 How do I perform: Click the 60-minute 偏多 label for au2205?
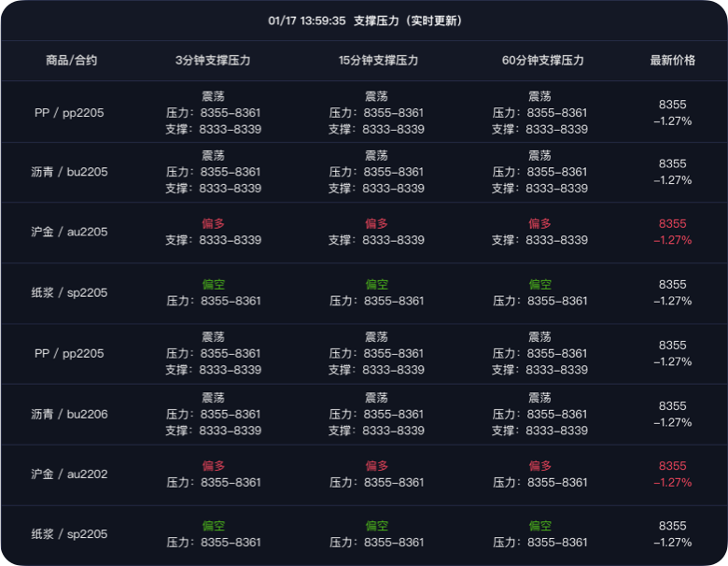(x=540, y=224)
